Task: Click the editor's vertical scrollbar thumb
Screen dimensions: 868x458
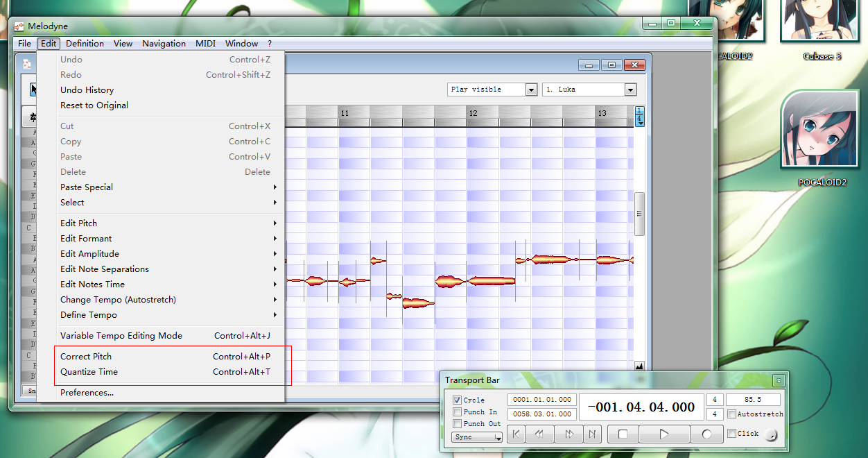Action: (x=639, y=214)
